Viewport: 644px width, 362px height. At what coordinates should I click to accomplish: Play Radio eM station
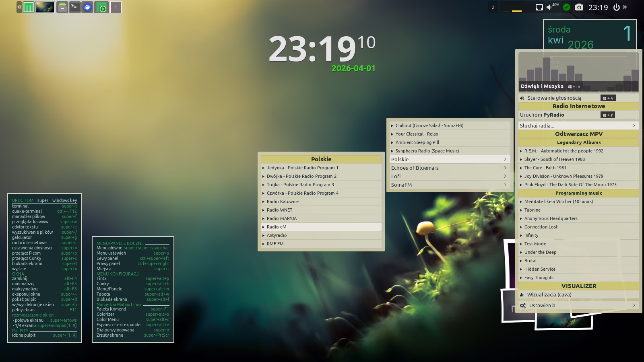tap(321, 227)
